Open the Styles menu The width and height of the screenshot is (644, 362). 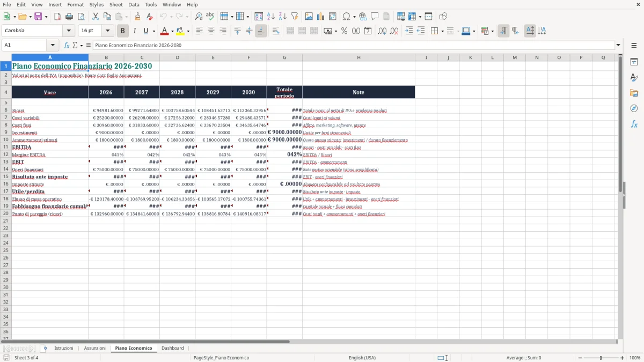97,4
